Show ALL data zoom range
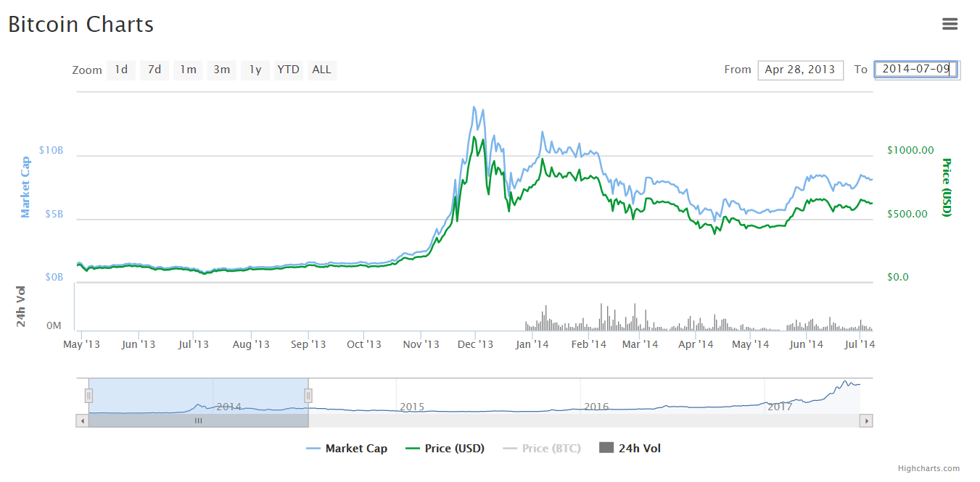 pyautogui.click(x=321, y=70)
